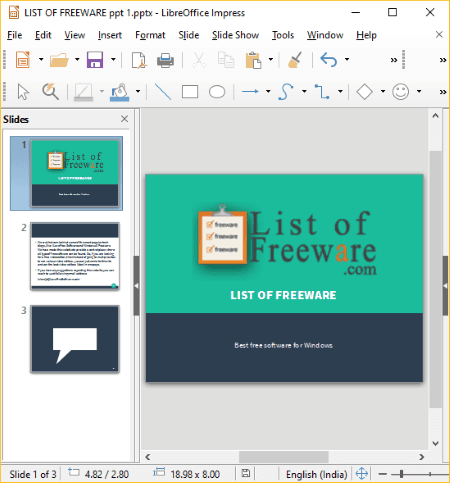Select the Ellipse shape tool
Viewport: 450px width, 483px height.
pos(217,92)
